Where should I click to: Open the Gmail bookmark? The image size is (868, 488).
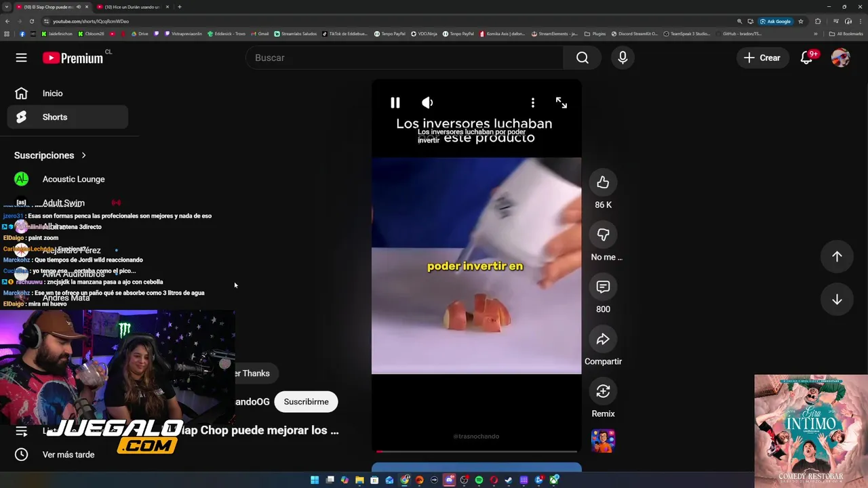tap(260, 34)
